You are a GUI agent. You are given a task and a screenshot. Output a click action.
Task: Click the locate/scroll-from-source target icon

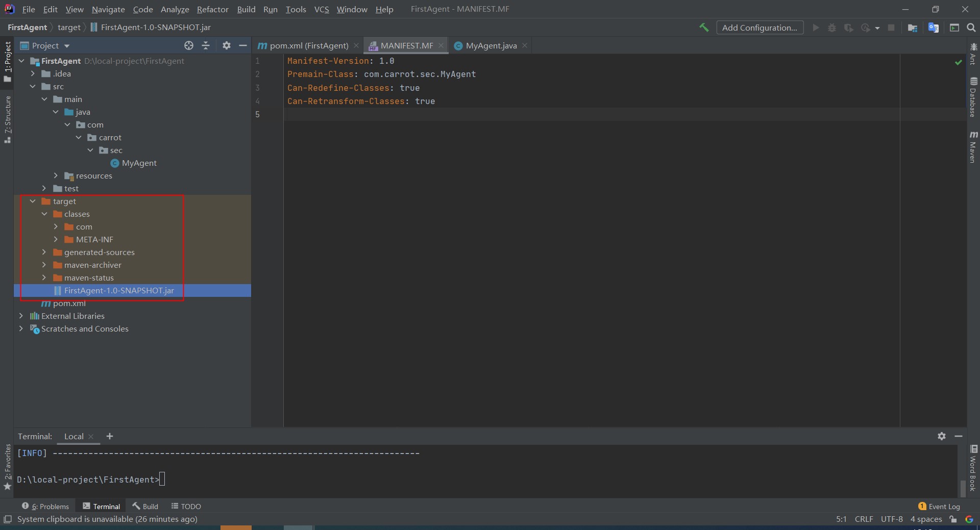pyautogui.click(x=189, y=45)
